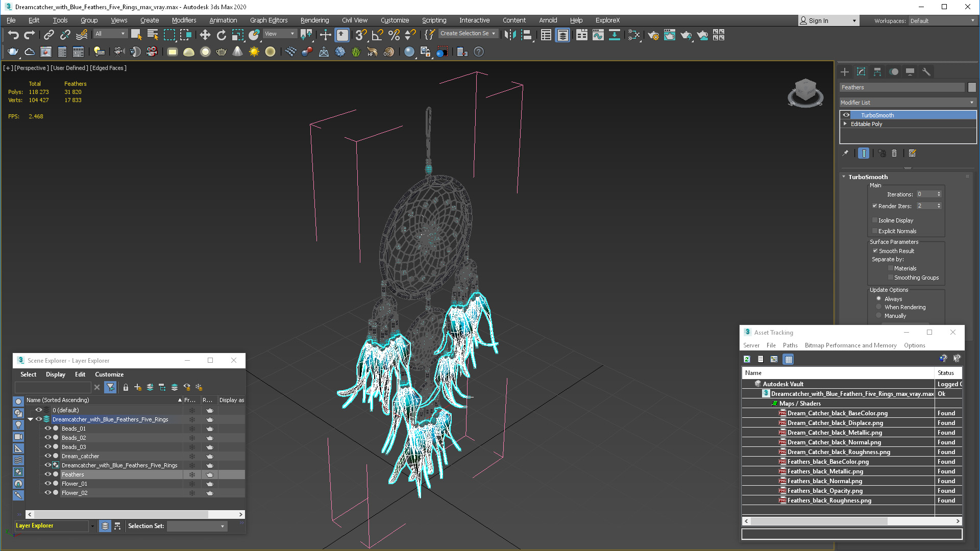The image size is (980, 551).
Task: Click the Undo arrow icon
Action: (13, 35)
